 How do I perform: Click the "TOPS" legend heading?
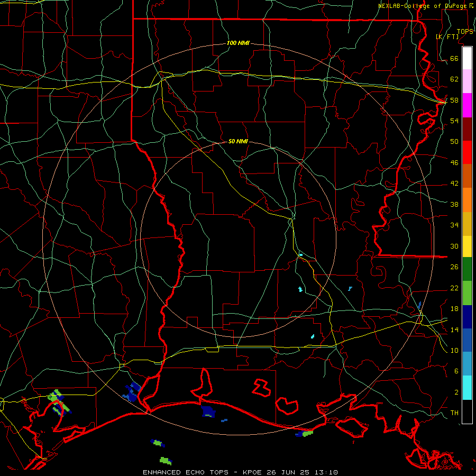[465, 32]
